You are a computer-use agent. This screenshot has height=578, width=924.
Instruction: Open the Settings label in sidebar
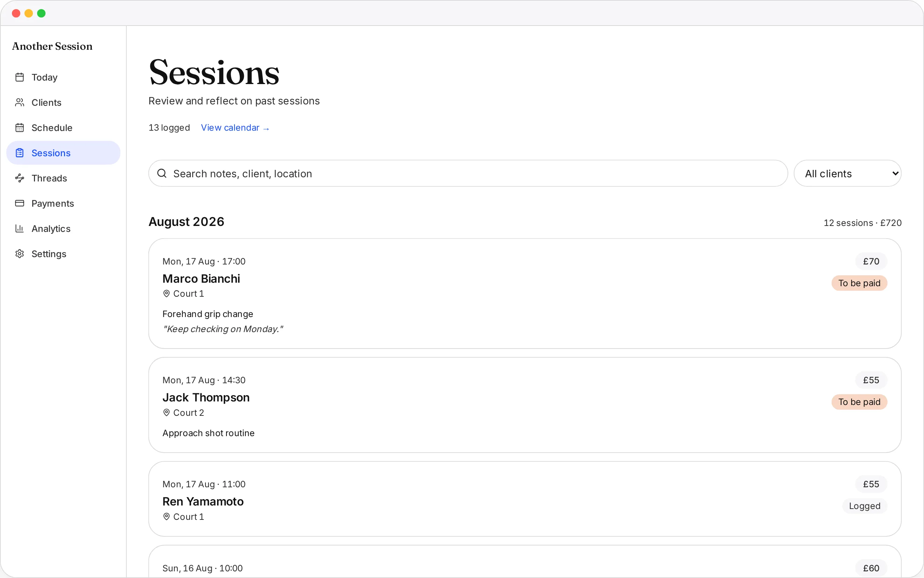49,254
